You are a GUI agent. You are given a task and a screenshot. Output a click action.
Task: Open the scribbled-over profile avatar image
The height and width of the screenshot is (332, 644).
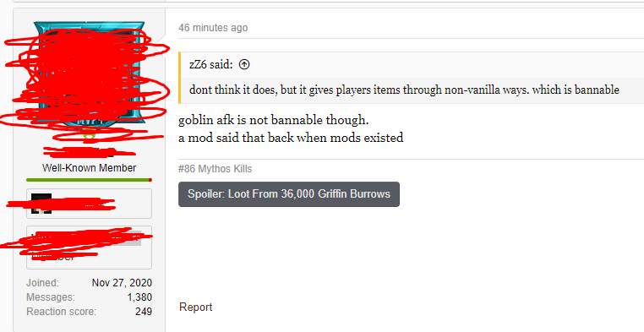coord(89,73)
